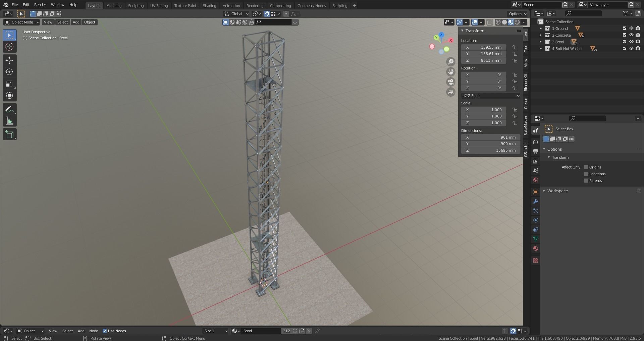Open viewport Object menu button
Image resolution: width=644 pixels, height=341 pixels.
click(90, 22)
